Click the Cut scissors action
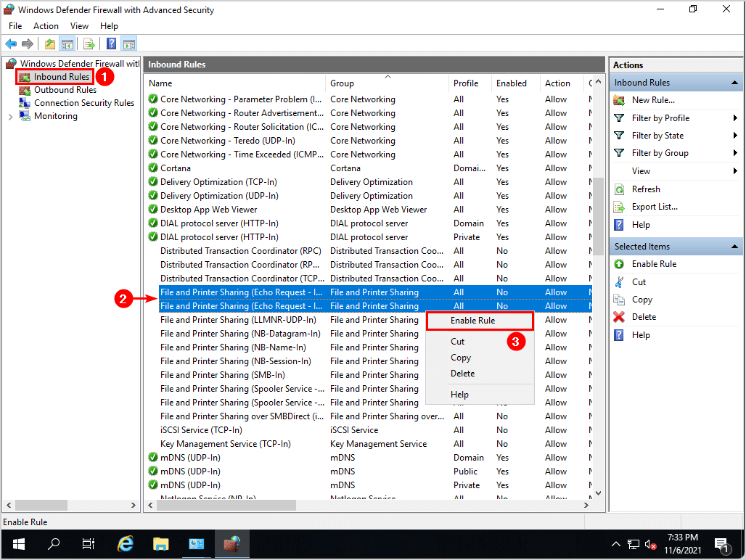 tap(619, 282)
